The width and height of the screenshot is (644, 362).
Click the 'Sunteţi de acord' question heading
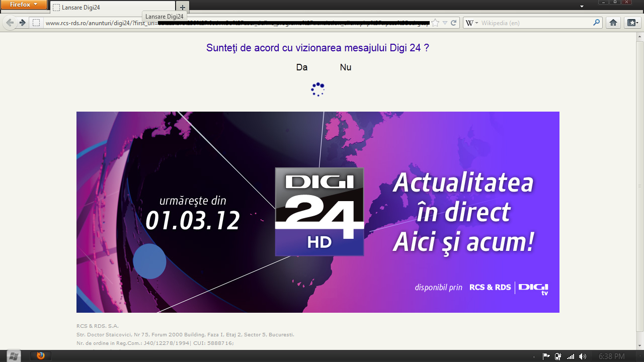pos(317,48)
